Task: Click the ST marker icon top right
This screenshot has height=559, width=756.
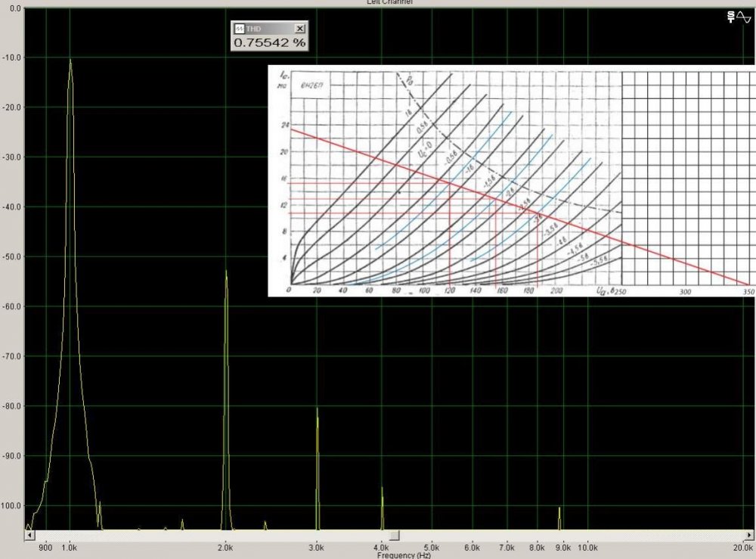Action: point(730,17)
